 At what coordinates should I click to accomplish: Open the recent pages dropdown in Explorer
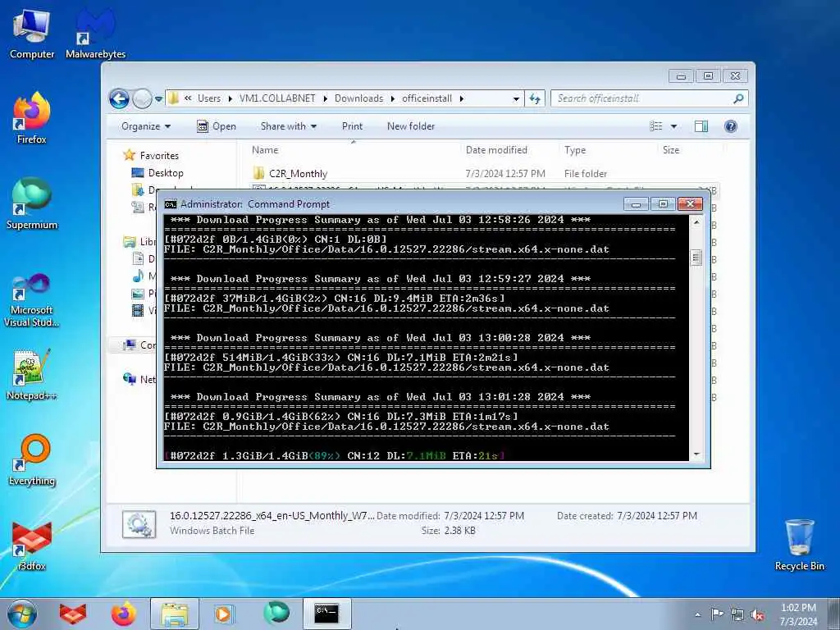[158, 99]
